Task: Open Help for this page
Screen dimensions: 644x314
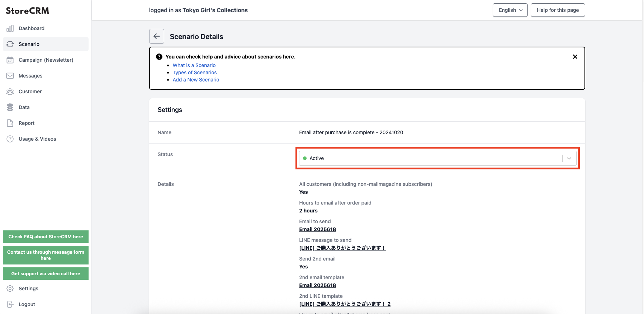Action: [558, 10]
